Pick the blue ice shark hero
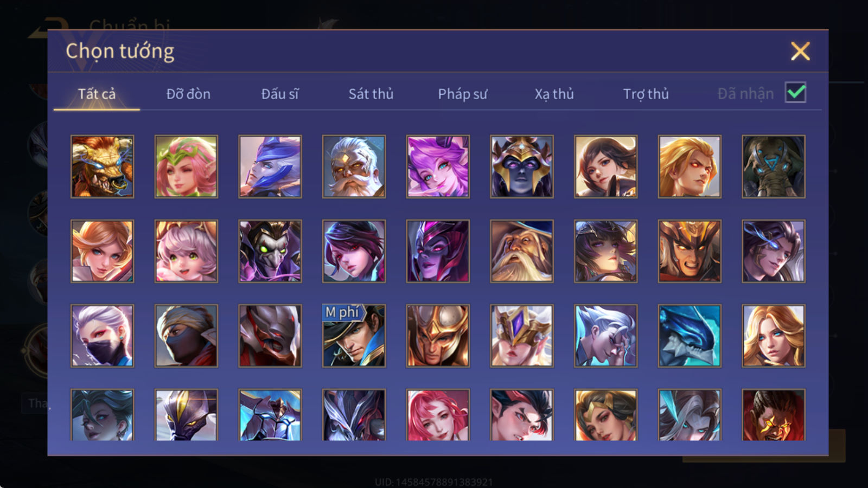The image size is (868, 488). click(690, 336)
